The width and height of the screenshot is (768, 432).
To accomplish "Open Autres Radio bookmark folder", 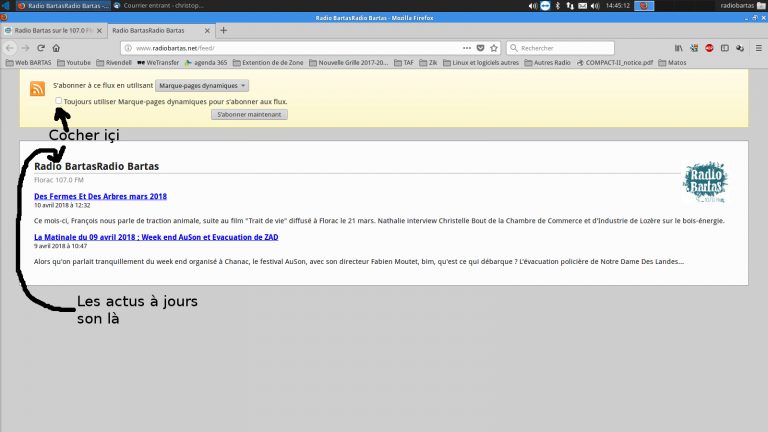I will 548,63.
